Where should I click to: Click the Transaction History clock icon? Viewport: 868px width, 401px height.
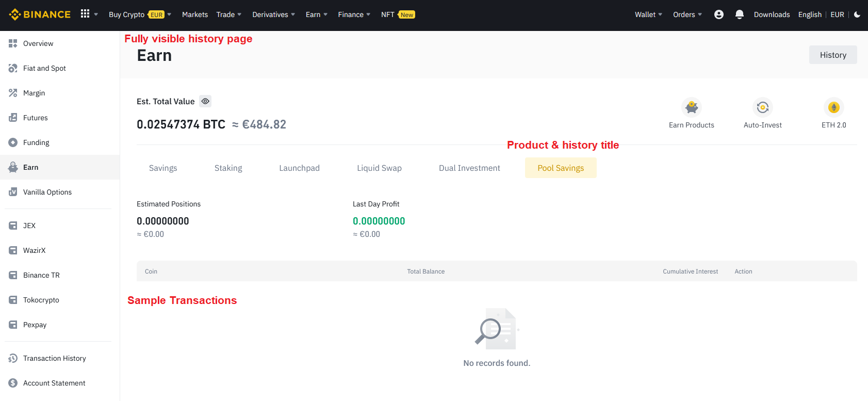click(13, 358)
